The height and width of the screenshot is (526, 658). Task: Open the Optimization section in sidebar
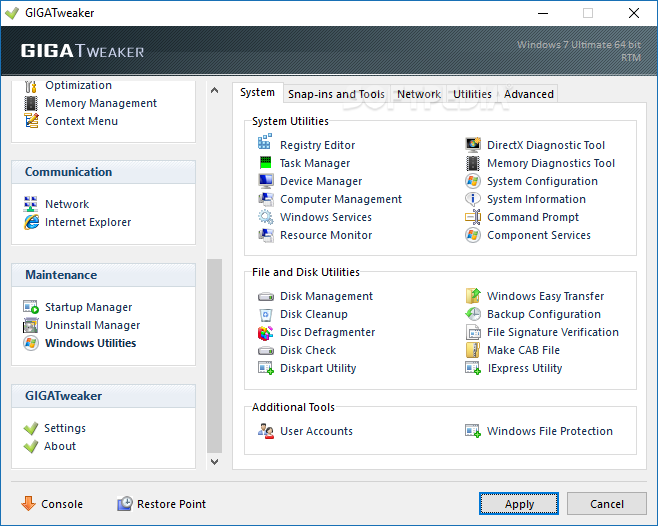coord(78,85)
